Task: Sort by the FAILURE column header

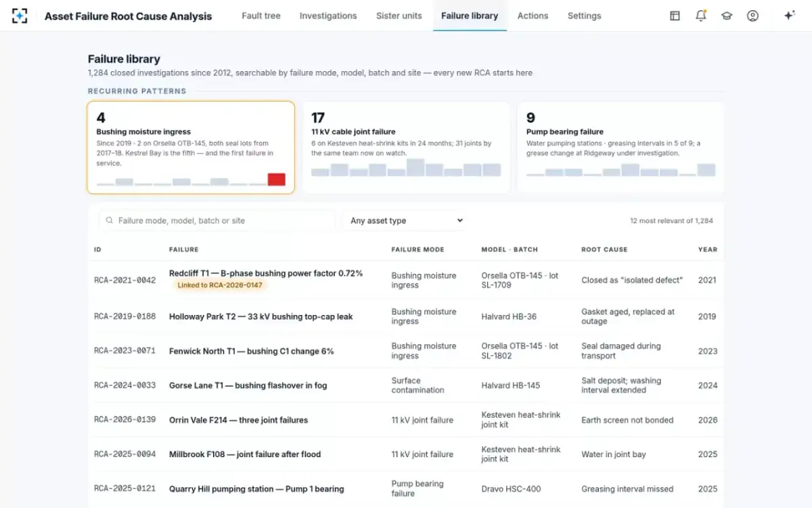Action: coord(183,250)
